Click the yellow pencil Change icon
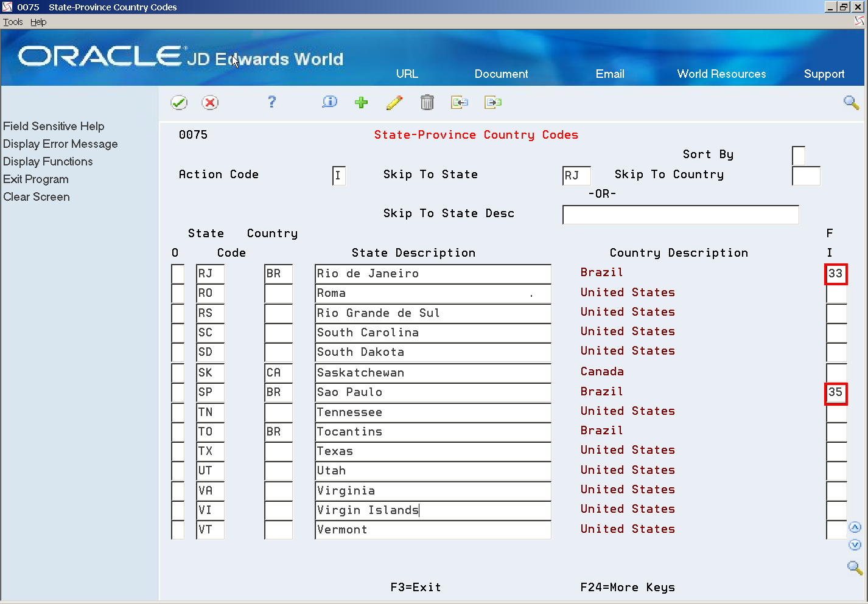 click(x=394, y=103)
